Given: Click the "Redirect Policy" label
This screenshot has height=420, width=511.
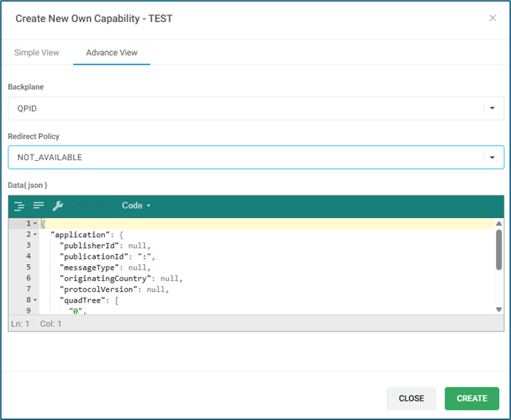Looking at the screenshot, I should pos(33,136).
